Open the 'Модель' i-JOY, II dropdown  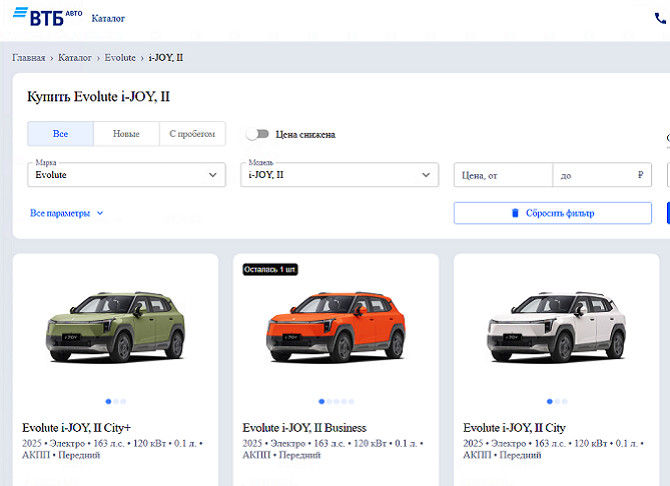coord(339,175)
